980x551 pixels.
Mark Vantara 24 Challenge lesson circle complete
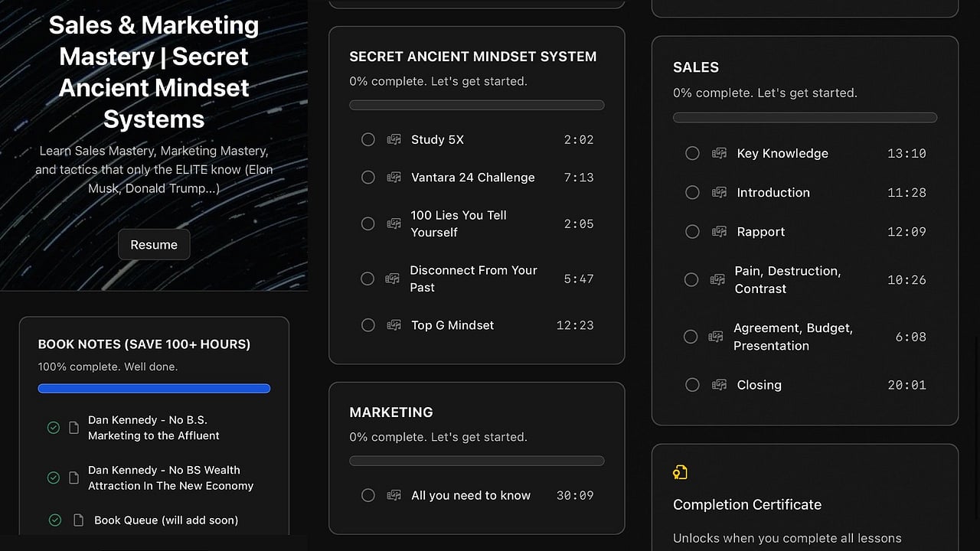coord(368,178)
